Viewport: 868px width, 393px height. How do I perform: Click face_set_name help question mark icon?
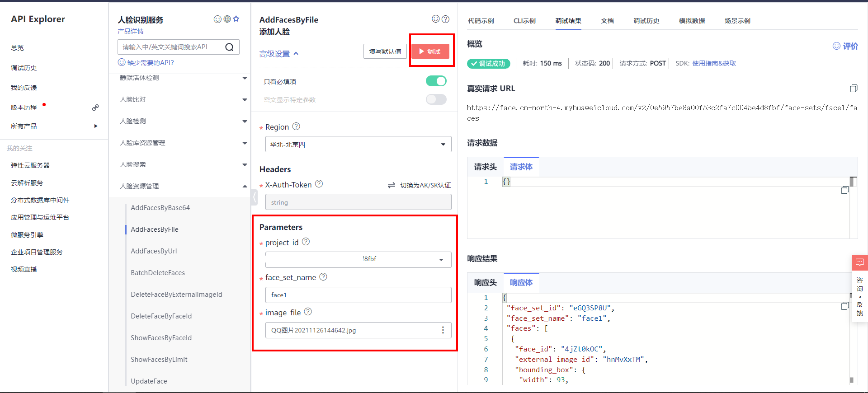click(x=323, y=277)
